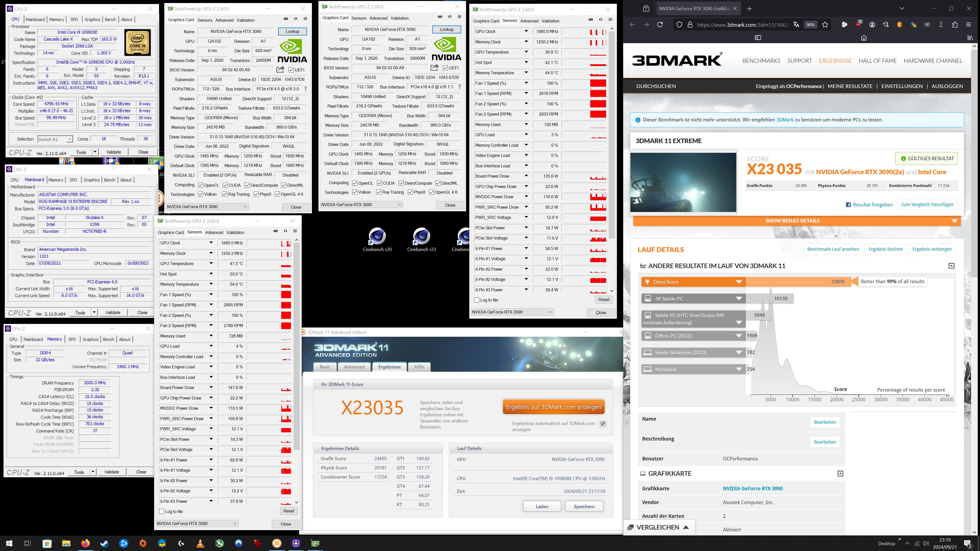Open Cinebench r20 desktop shortcut
This screenshot has height=551, width=980.
(377, 240)
